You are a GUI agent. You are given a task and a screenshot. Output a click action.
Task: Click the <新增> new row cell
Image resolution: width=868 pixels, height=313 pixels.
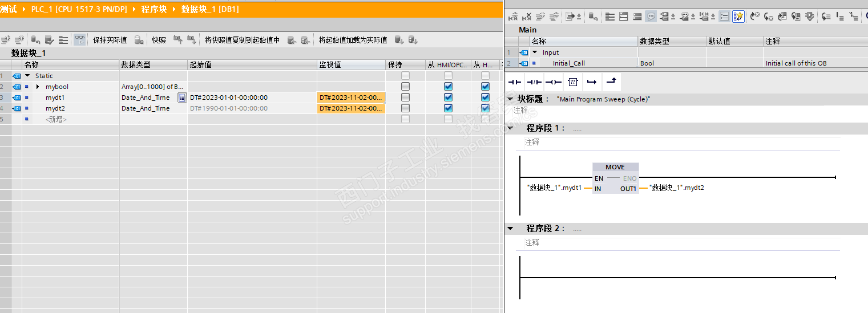coord(56,119)
